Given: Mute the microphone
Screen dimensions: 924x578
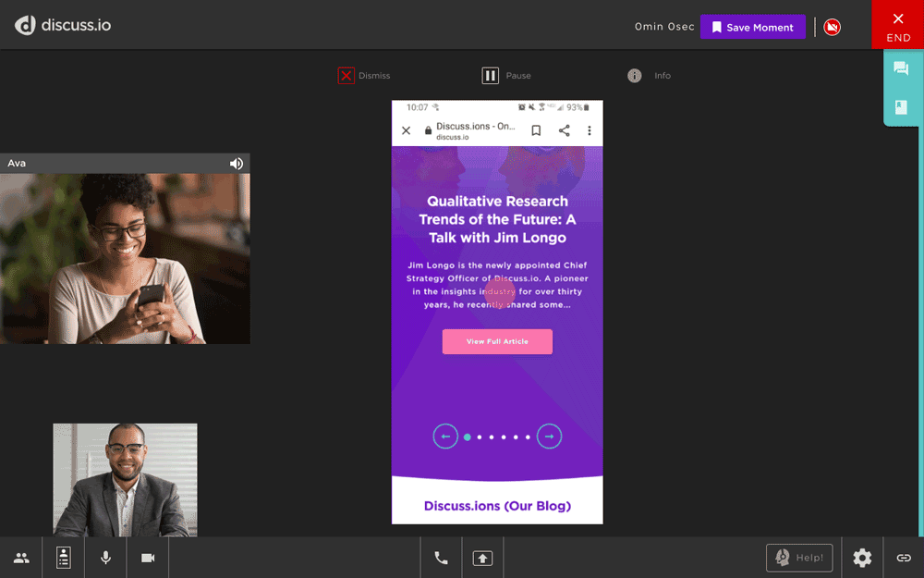Looking at the screenshot, I should (x=105, y=558).
